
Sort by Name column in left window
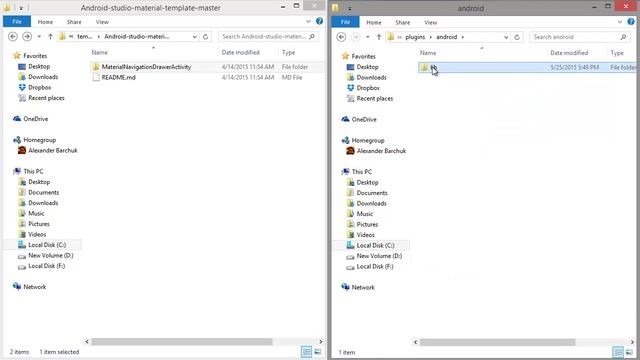pyautogui.click(x=100, y=53)
